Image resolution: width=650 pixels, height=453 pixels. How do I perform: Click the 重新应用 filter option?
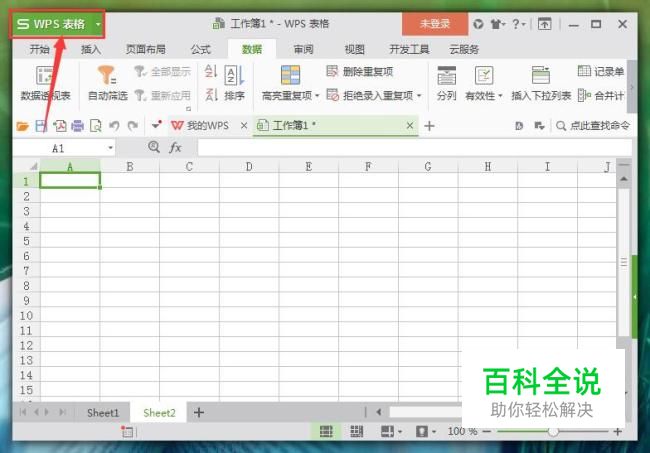click(x=162, y=96)
